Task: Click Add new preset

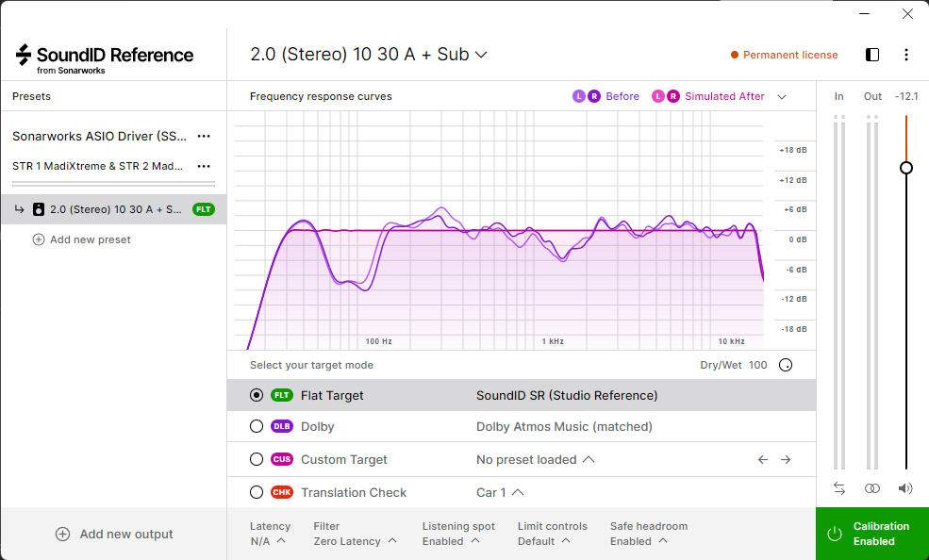Action: 82,239
